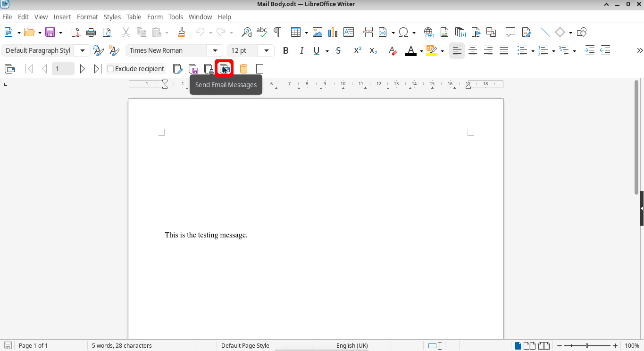
Task: Click the Mail Merge Wizard icon
Action: pos(9,69)
